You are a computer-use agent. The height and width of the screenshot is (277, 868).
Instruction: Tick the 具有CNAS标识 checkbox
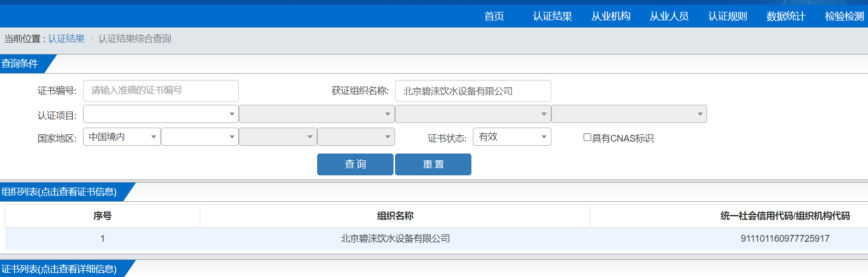point(587,137)
